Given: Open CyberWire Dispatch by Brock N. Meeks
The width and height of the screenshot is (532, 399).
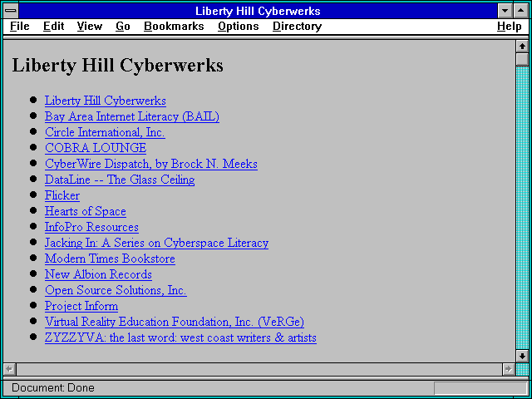Looking at the screenshot, I should pyautogui.click(x=151, y=164).
